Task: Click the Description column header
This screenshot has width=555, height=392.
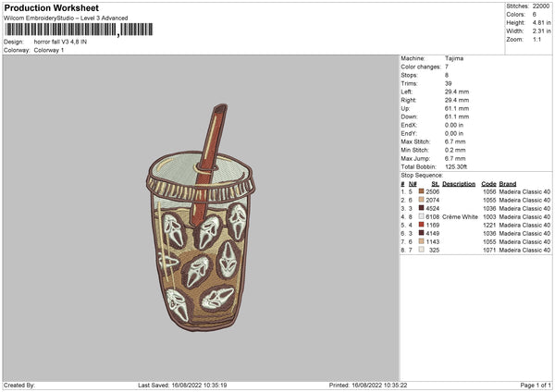Action: (x=459, y=183)
